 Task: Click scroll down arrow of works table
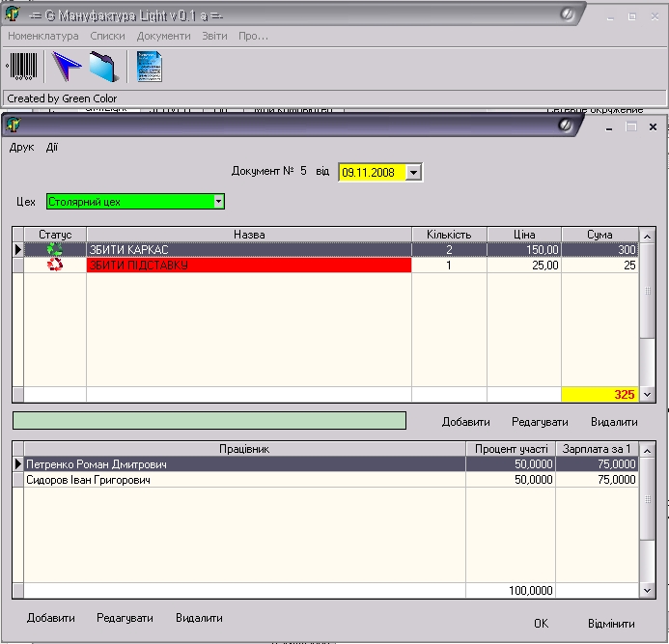(647, 394)
